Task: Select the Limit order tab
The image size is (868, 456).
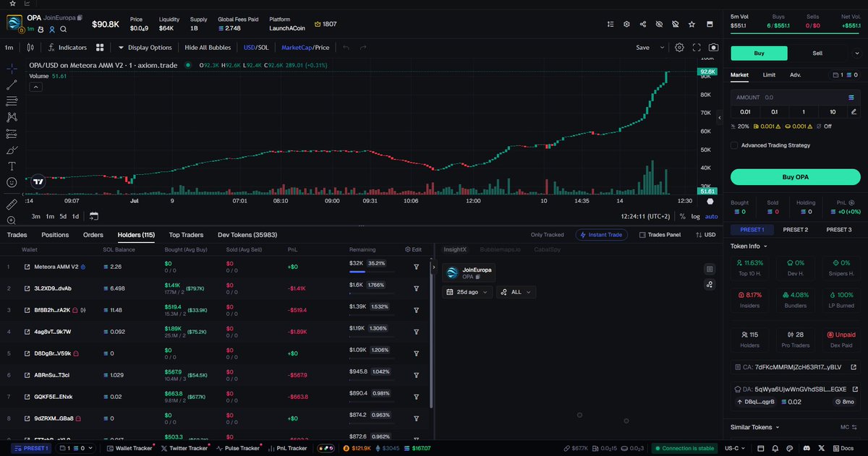Action: pyautogui.click(x=770, y=74)
